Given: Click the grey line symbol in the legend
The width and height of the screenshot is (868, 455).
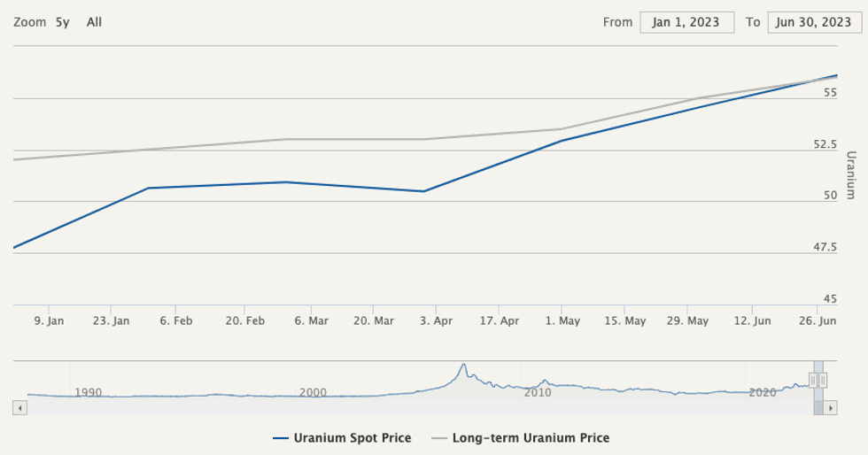Looking at the screenshot, I should coord(439,438).
